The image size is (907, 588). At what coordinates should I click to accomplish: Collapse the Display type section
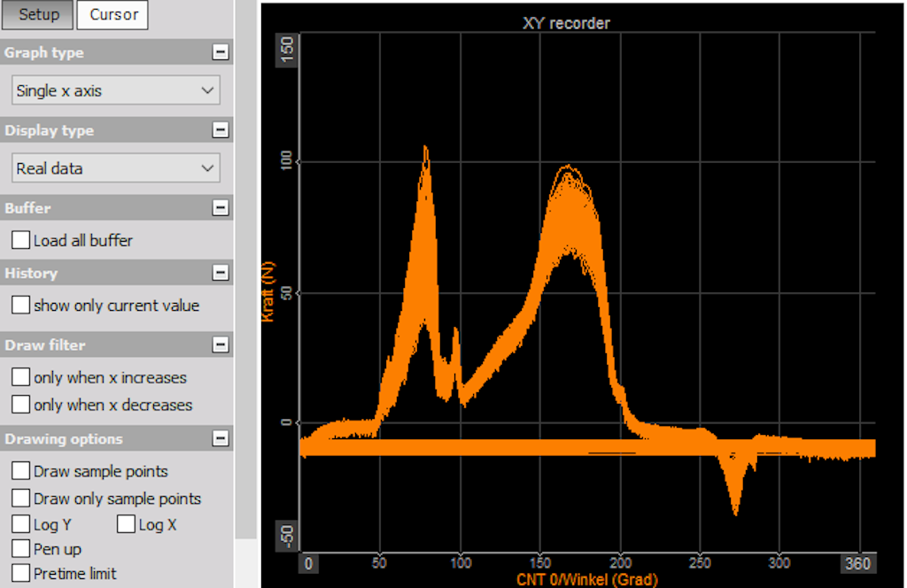tap(220, 130)
